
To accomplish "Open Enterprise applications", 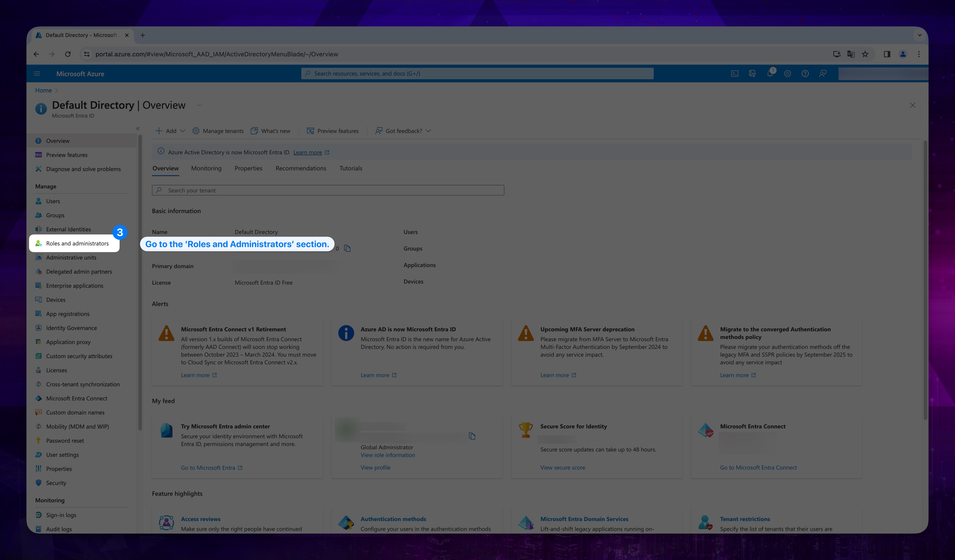I will (x=75, y=286).
